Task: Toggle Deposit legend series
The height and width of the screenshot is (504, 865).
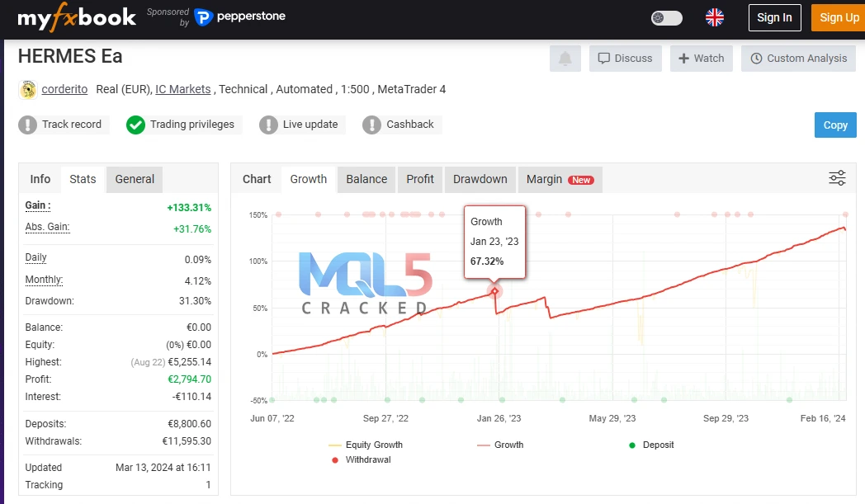Action: point(651,445)
